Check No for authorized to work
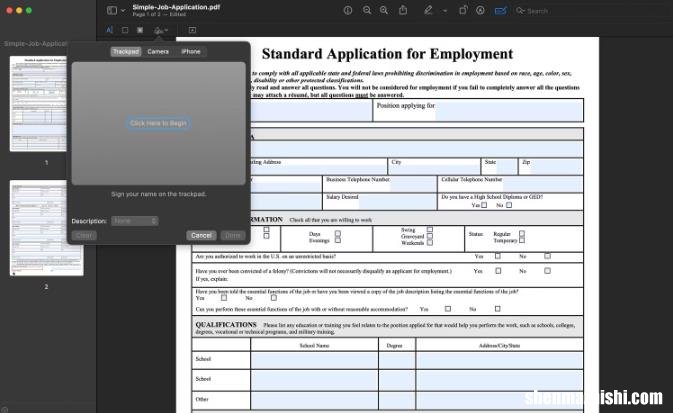 click(x=547, y=256)
